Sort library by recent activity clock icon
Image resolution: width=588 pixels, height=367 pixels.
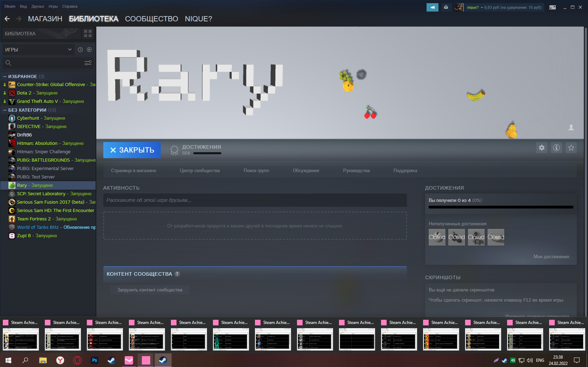tap(80, 50)
